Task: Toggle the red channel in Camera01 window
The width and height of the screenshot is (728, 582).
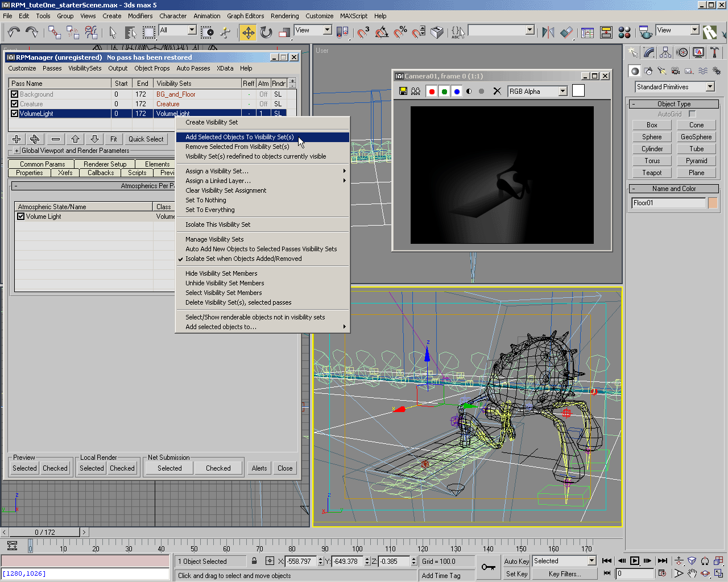Action: pyautogui.click(x=432, y=91)
